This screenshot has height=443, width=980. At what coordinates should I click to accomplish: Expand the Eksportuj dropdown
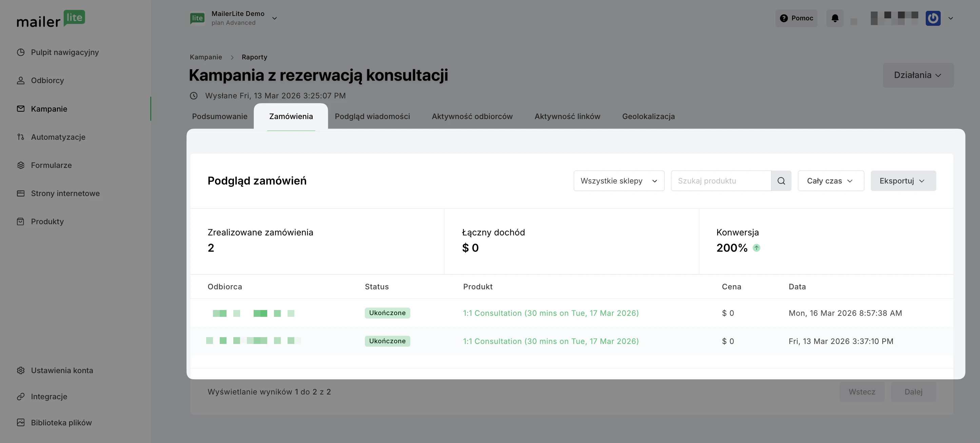point(903,181)
